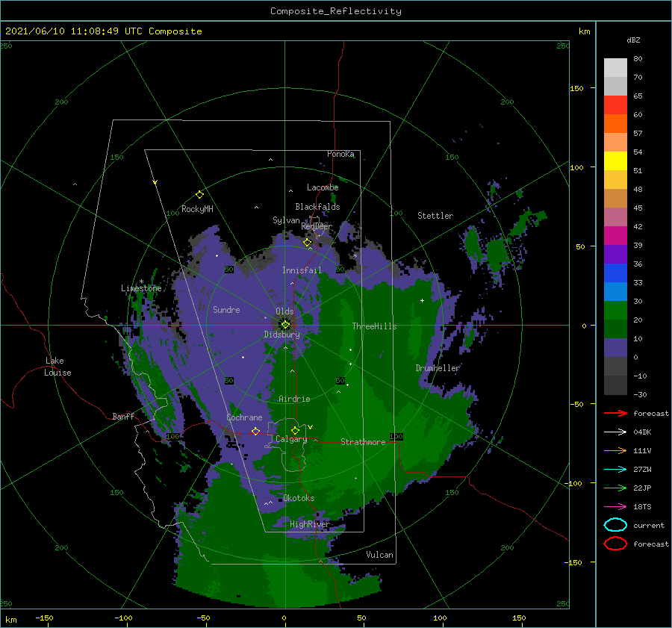
Task: Click the Airdrie city label
Action: click(x=294, y=399)
